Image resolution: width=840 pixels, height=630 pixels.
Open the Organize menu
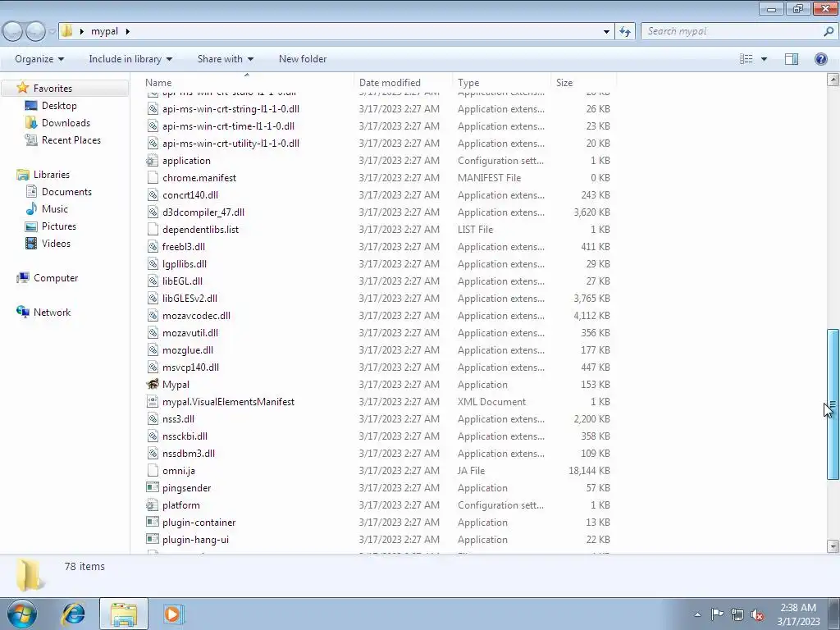[x=39, y=59]
